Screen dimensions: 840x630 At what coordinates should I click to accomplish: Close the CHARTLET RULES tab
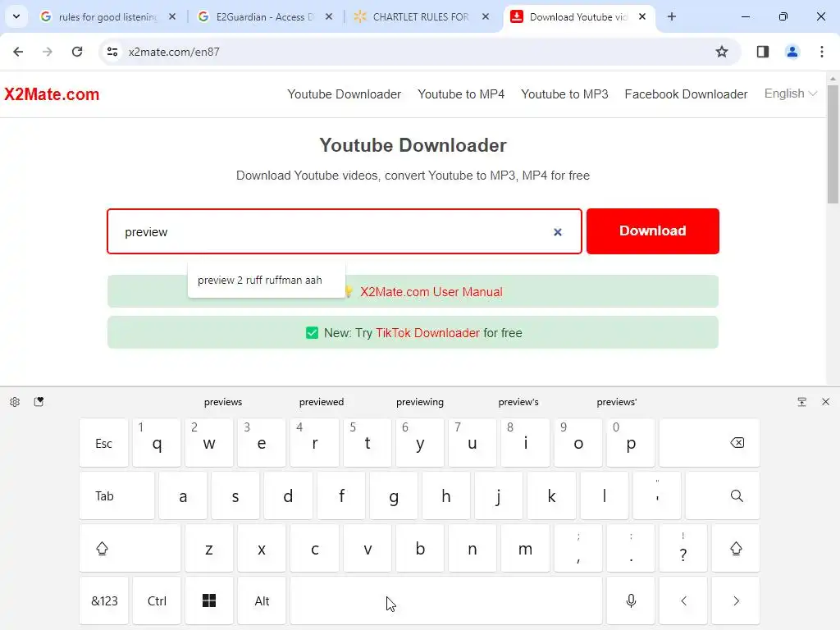(486, 16)
